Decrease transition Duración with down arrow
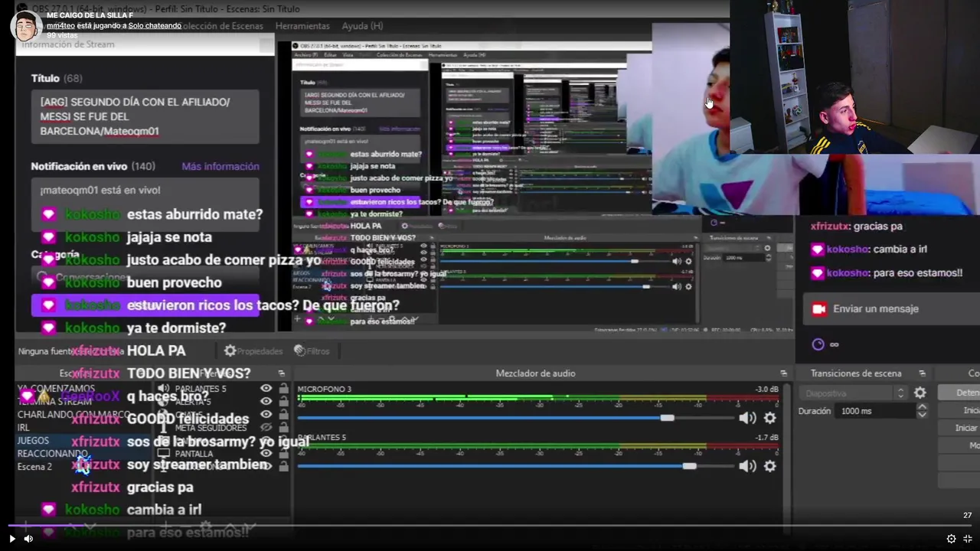Image resolution: width=980 pixels, height=551 pixels. (922, 415)
